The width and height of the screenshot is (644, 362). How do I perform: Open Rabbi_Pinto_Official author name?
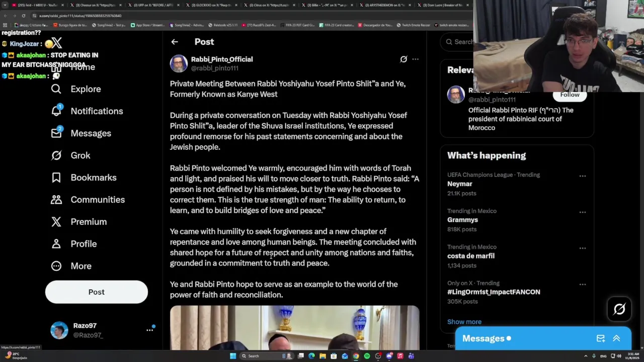tap(222, 59)
